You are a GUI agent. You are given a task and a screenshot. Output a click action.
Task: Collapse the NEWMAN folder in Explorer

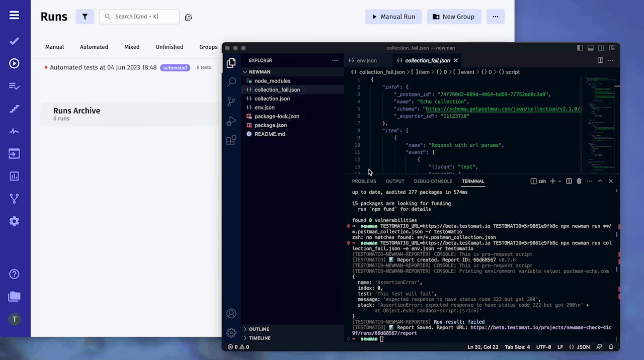pyautogui.click(x=292, y=72)
